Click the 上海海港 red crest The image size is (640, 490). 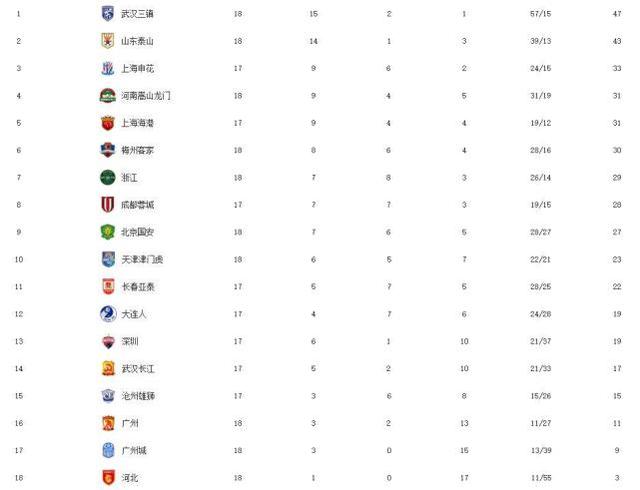[x=108, y=123]
